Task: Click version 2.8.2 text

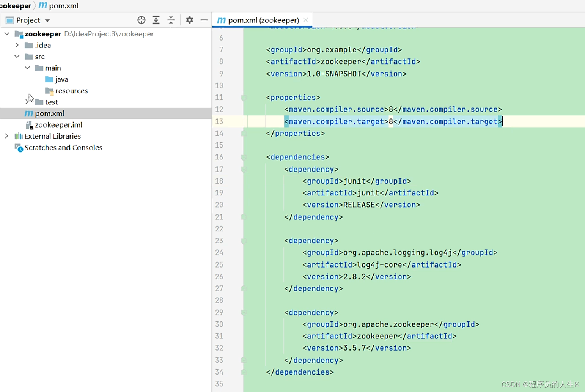Action: click(x=354, y=277)
